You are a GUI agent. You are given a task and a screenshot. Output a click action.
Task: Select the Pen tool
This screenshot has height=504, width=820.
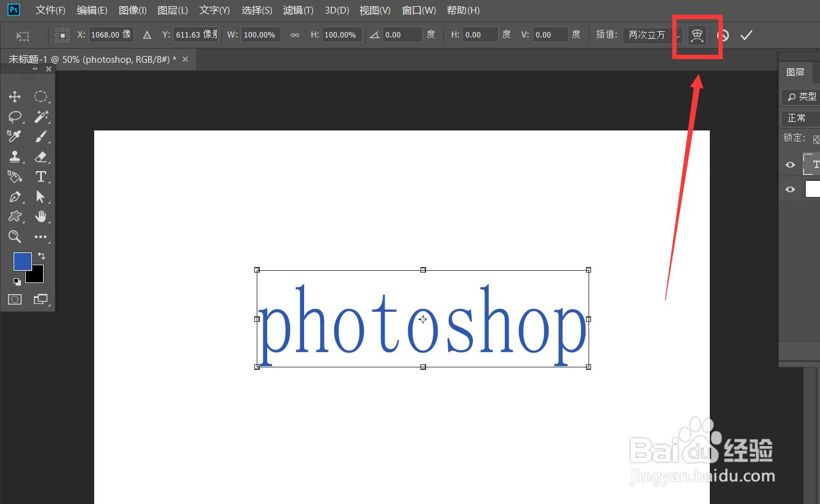(x=15, y=196)
